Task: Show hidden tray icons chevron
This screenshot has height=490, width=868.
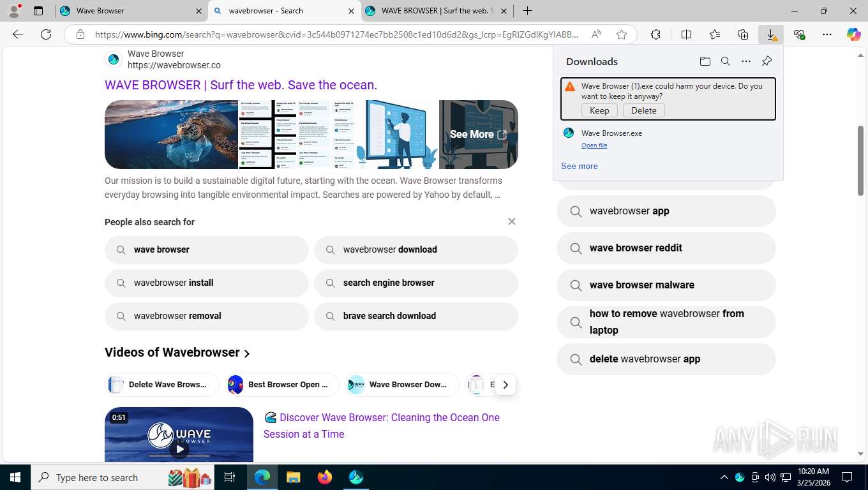Action: click(724, 477)
